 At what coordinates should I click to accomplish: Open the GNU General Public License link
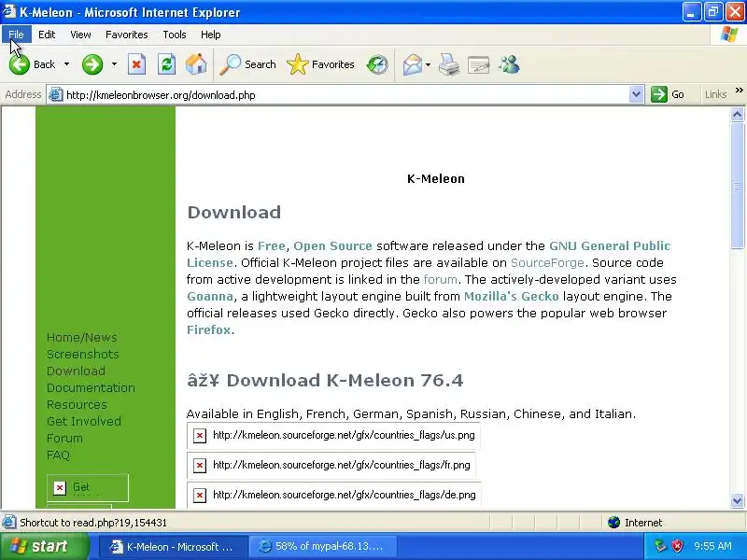[x=610, y=246]
